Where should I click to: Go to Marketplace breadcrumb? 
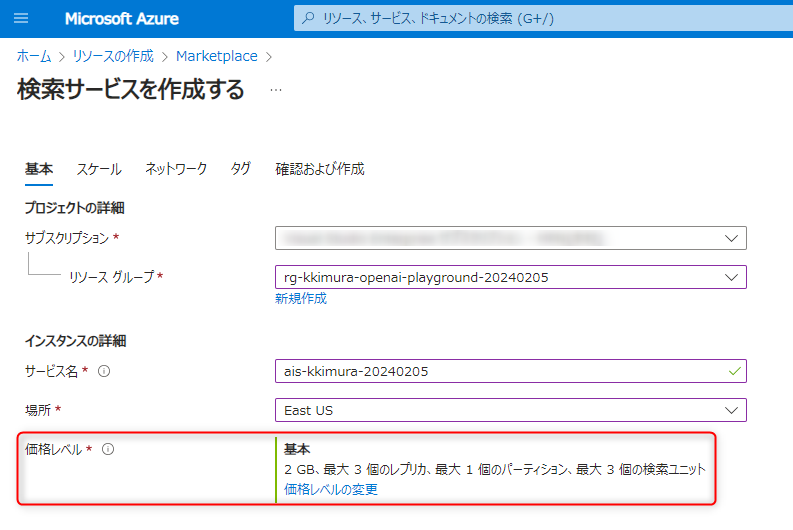216,56
